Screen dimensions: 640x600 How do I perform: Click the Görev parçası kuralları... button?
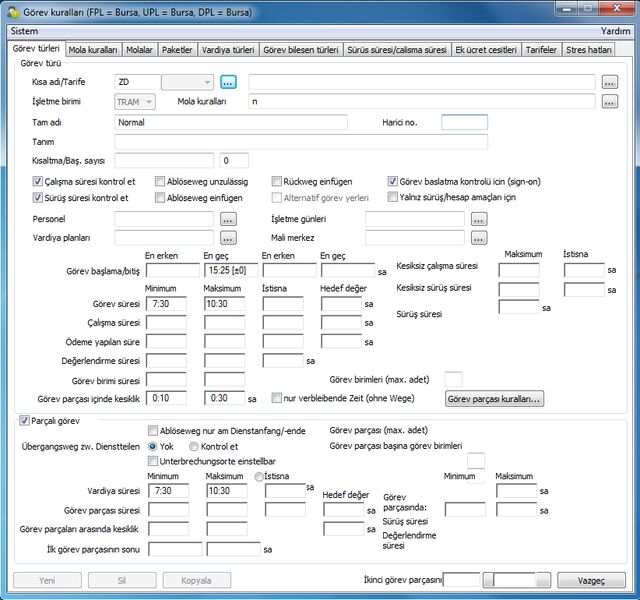click(x=494, y=399)
